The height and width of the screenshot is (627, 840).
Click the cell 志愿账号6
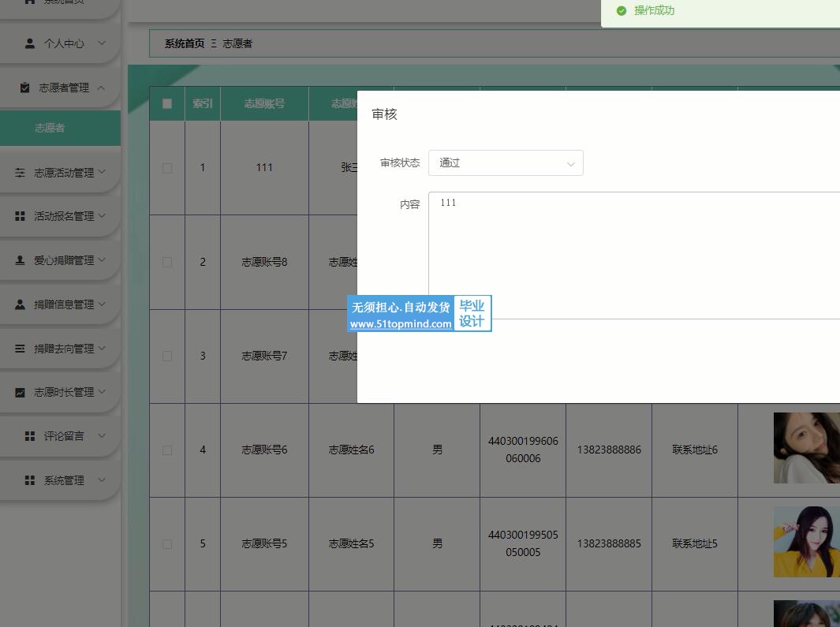[x=264, y=450]
